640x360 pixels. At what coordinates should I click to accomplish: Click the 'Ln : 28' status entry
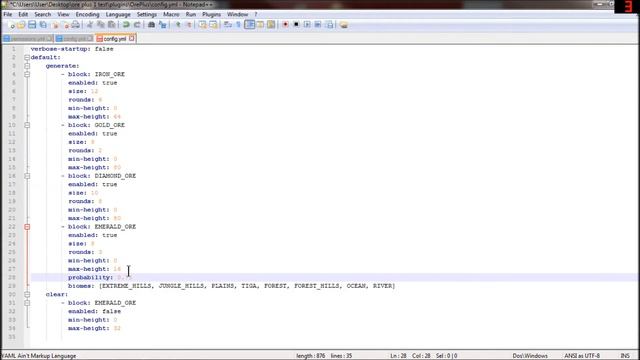pos(398,356)
